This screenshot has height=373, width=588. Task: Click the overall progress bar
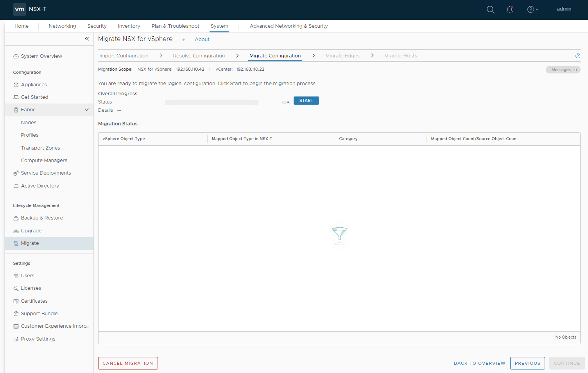tap(212, 102)
